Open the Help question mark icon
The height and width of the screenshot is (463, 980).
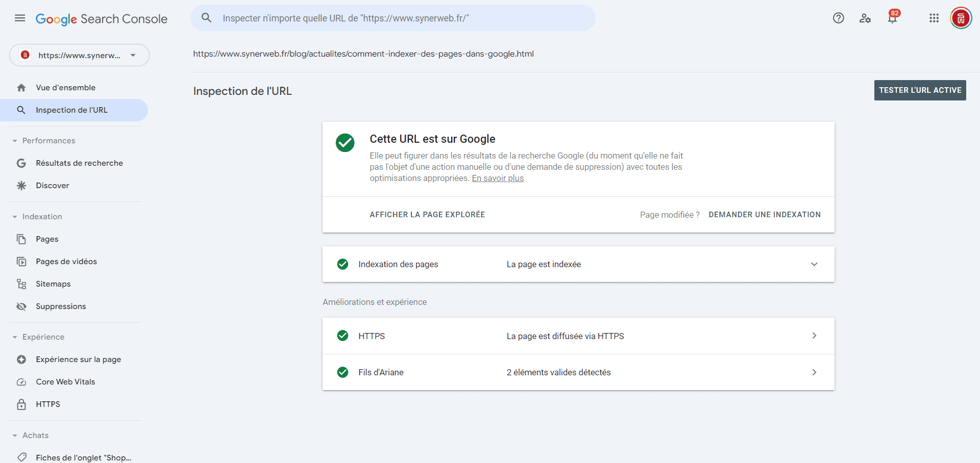click(838, 18)
